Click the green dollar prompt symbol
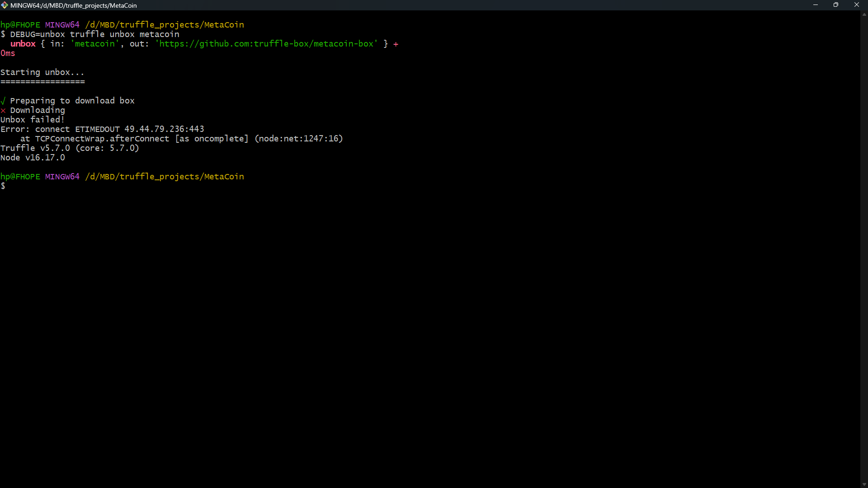Viewport: 868px width, 488px height. click(4, 186)
